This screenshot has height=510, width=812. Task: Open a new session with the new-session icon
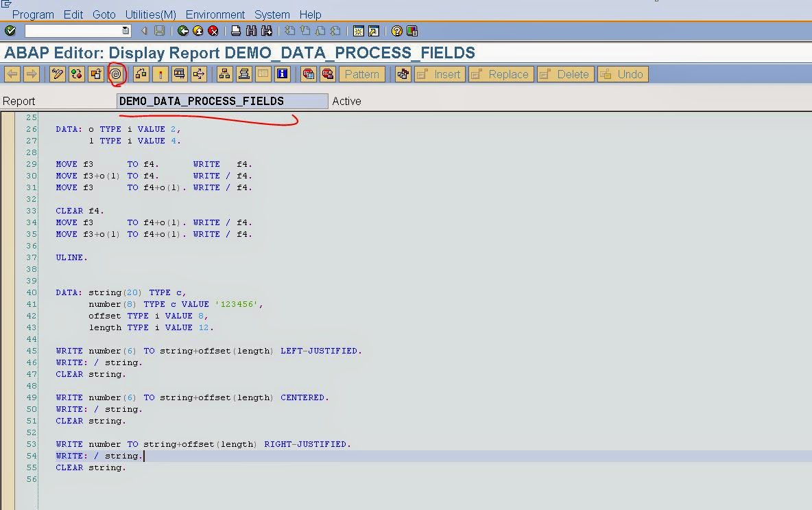(x=359, y=30)
